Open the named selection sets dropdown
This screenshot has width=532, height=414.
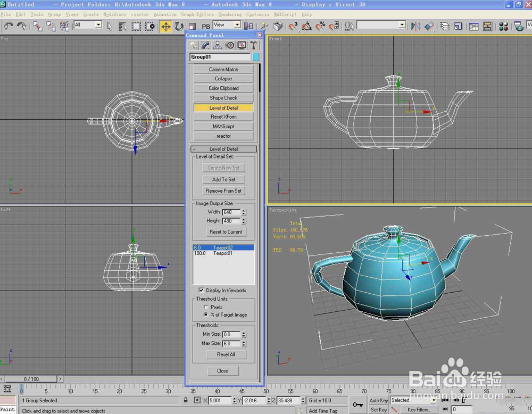click(402, 25)
